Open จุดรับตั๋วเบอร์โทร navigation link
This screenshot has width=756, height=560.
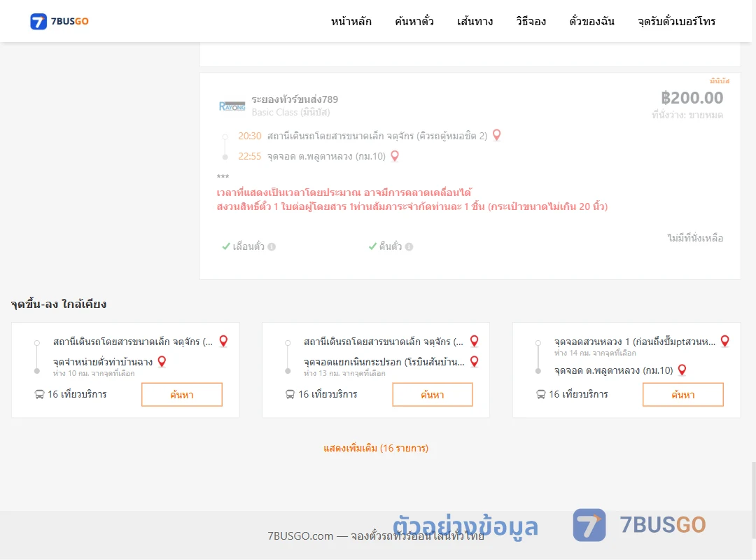[x=676, y=21]
